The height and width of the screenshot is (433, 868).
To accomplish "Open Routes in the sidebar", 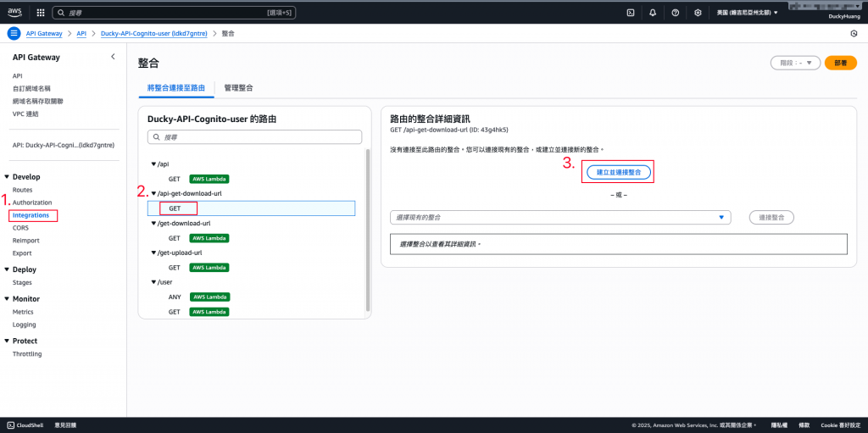I will (x=23, y=190).
